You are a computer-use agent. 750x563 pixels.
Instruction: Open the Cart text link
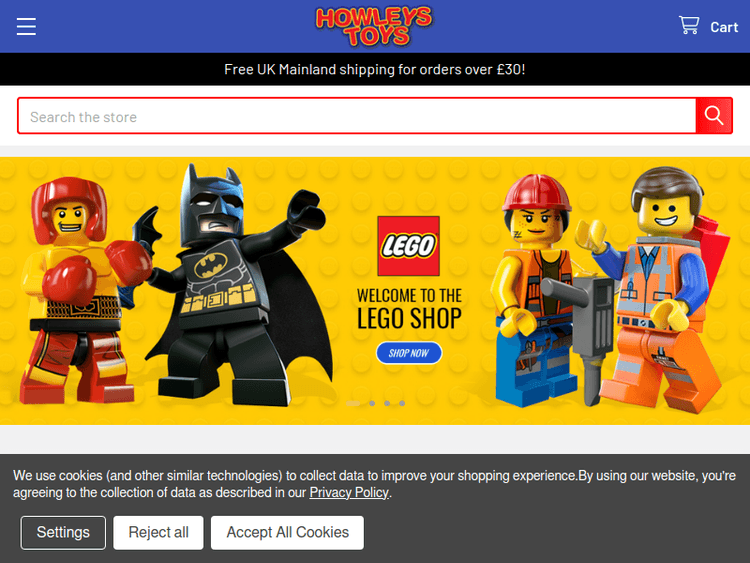pos(724,27)
